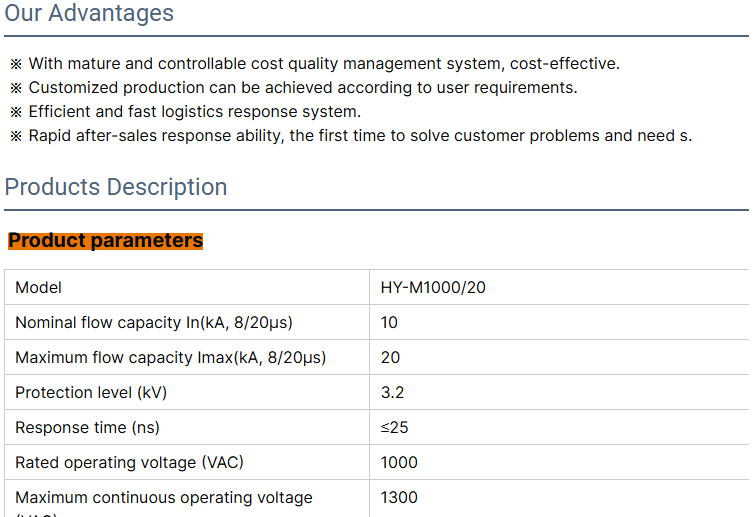Click the "Response time (ns)" cell
755x517 pixels.
tap(87, 427)
